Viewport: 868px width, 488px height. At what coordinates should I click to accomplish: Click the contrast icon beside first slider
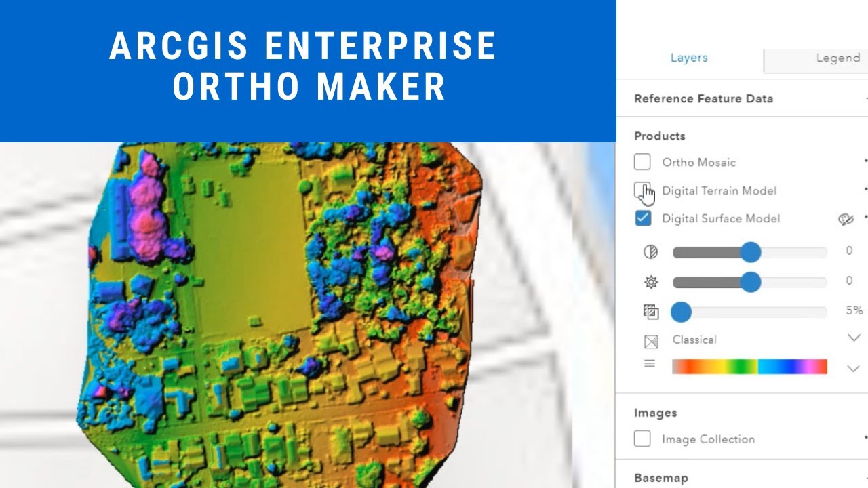[x=650, y=252]
